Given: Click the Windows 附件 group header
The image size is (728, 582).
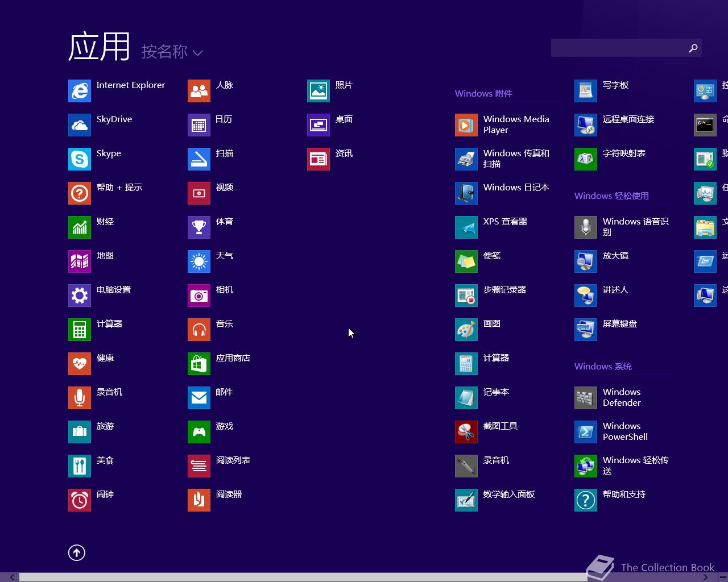Looking at the screenshot, I should tap(483, 93).
